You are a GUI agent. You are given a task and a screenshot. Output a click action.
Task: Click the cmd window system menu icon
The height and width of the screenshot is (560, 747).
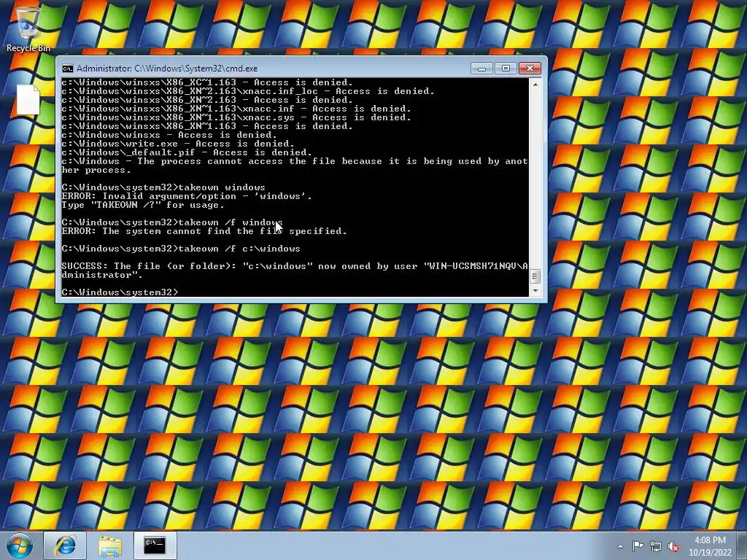(68, 69)
